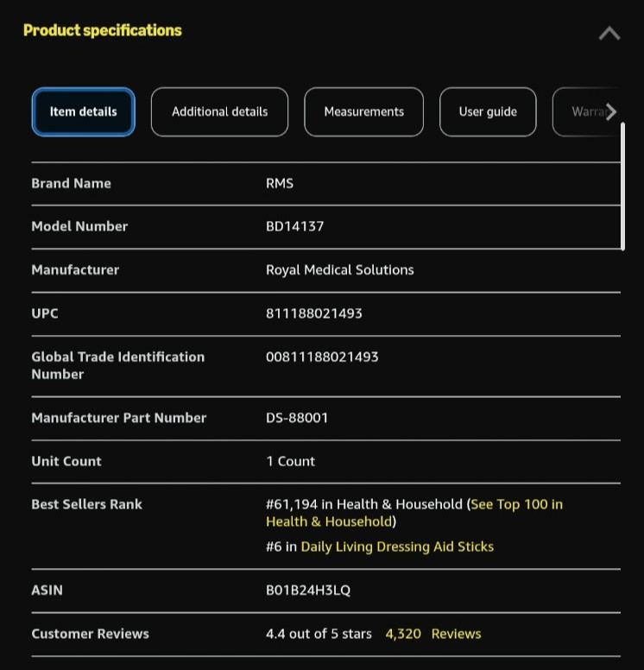The image size is (644, 670).
Task: Open the User guide tab
Action: pyautogui.click(x=488, y=112)
